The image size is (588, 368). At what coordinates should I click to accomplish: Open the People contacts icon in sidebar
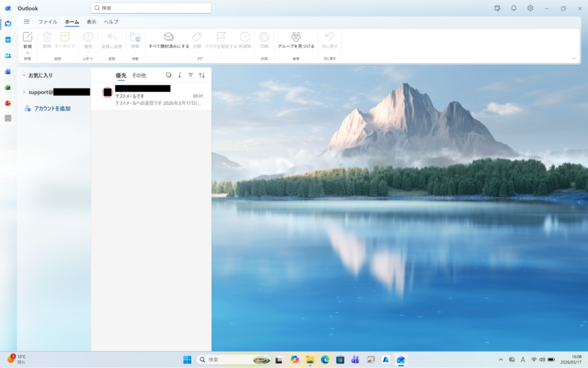(8, 56)
